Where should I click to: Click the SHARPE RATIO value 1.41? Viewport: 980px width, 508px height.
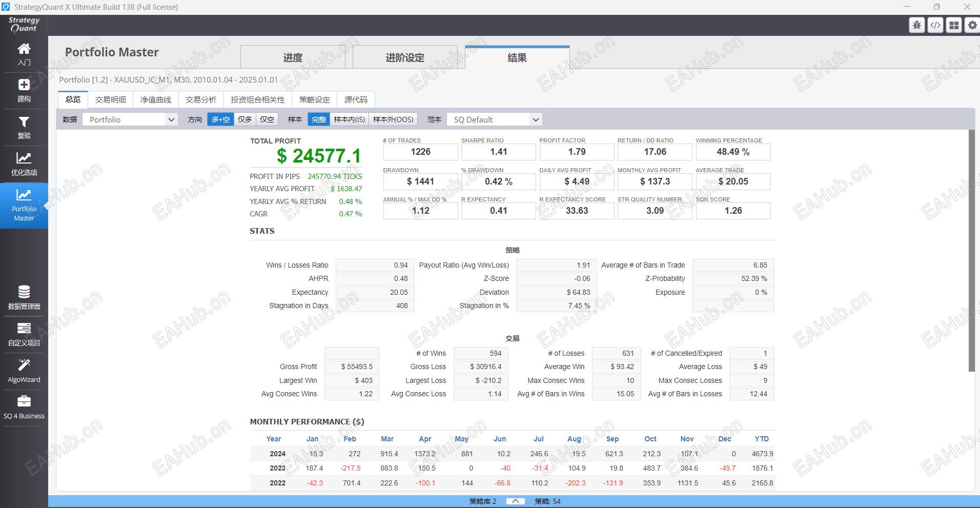(x=499, y=152)
